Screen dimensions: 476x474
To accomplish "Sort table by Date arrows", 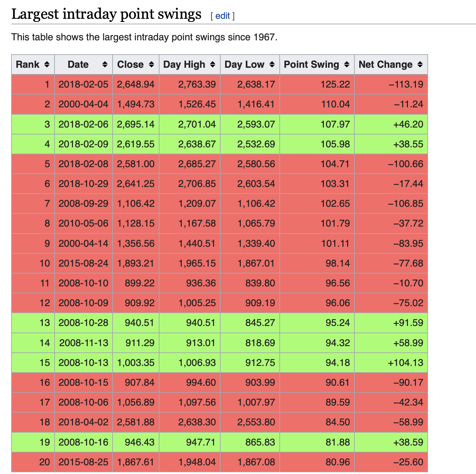I will [x=105, y=65].
